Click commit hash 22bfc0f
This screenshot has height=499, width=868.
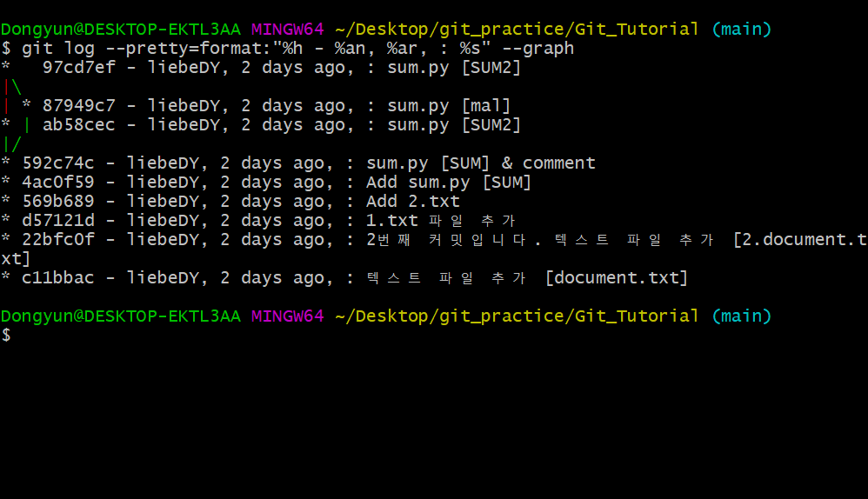point(58,240)
